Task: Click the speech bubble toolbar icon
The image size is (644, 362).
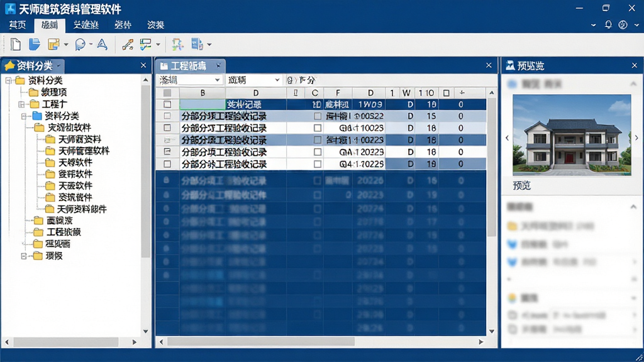Action: [x=80, y=45]
